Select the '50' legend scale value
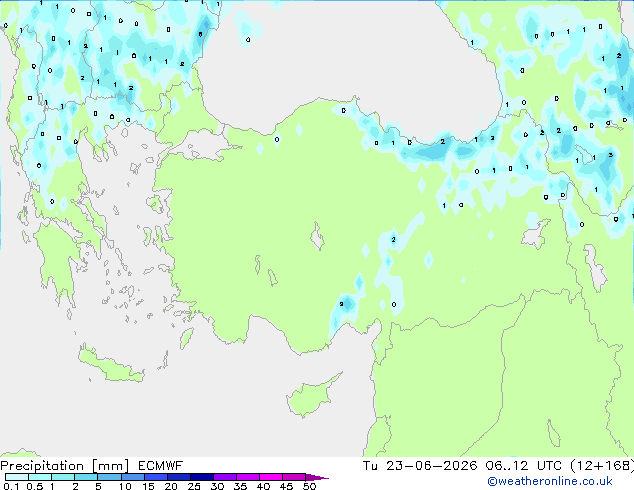The image size is (634, 490). point(309,486)
